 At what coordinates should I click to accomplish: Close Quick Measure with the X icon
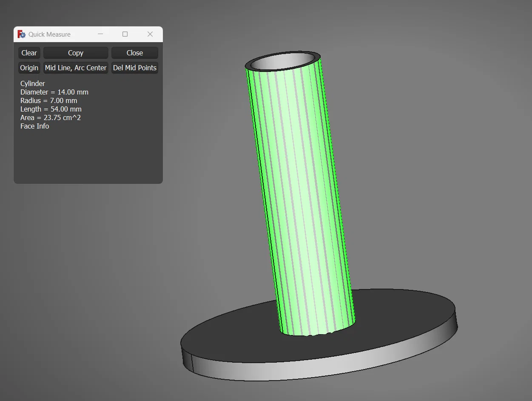click(150, 34)
